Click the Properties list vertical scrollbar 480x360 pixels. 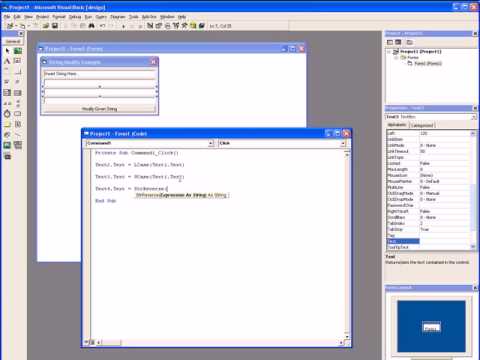click(473, 190)
